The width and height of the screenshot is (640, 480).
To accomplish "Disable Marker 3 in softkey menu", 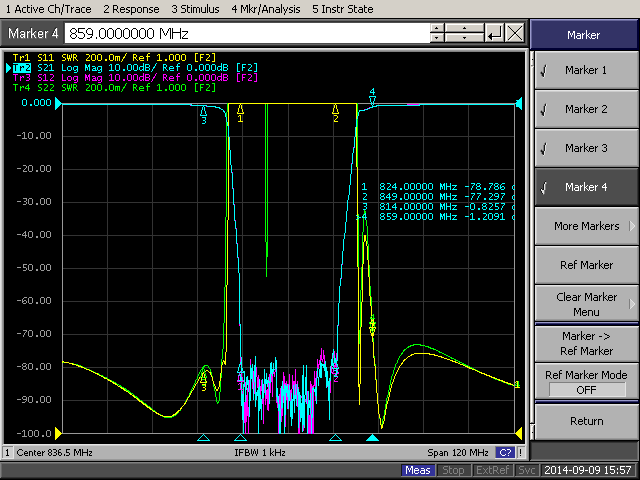I will pos(585,148).
